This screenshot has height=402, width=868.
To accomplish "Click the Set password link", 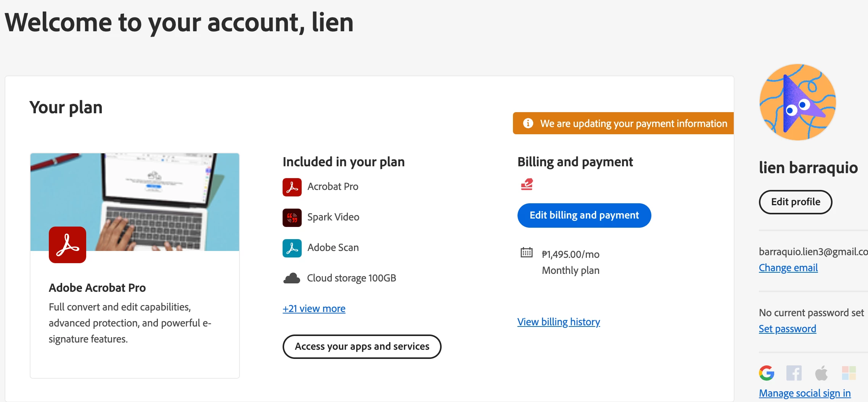I will click(788, 329).
